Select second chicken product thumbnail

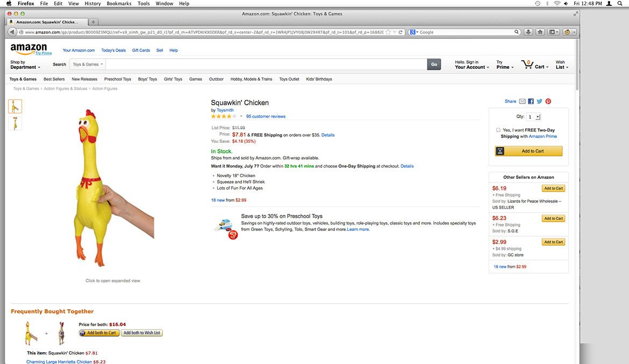point(15,123)
